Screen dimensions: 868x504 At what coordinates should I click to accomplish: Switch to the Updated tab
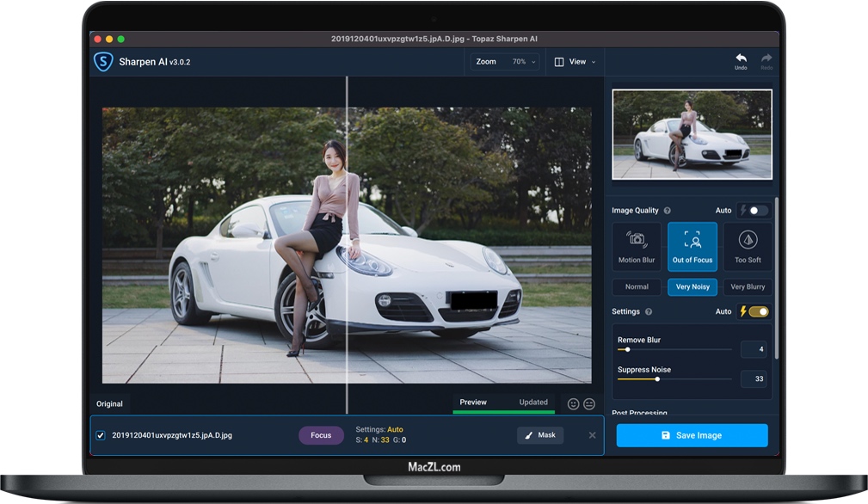533,402
